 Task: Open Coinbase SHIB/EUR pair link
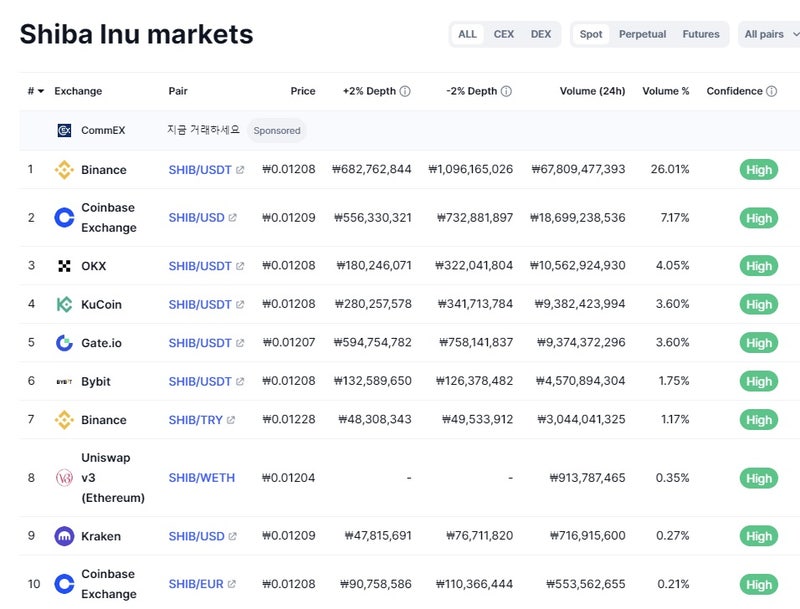pyautogui.click(x=196, y=584)
